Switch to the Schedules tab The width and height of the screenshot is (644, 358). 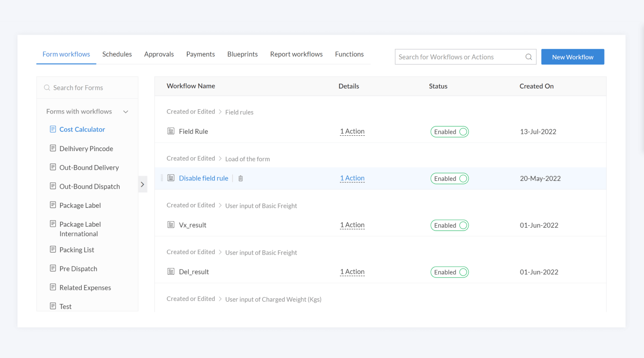point(117,54)
